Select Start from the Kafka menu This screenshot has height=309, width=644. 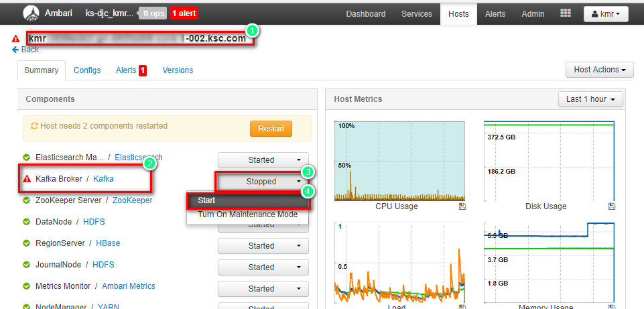[x=247, y=200]
